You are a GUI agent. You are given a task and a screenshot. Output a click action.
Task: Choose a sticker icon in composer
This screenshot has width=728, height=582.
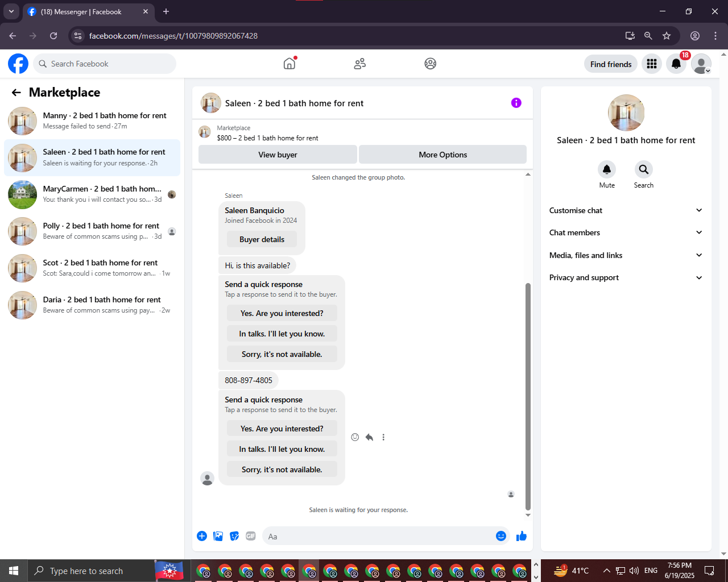(x=234, y=536)
